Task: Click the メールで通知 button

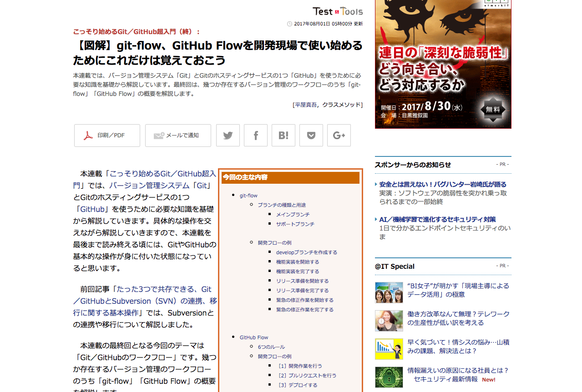Action: (178, 136)
